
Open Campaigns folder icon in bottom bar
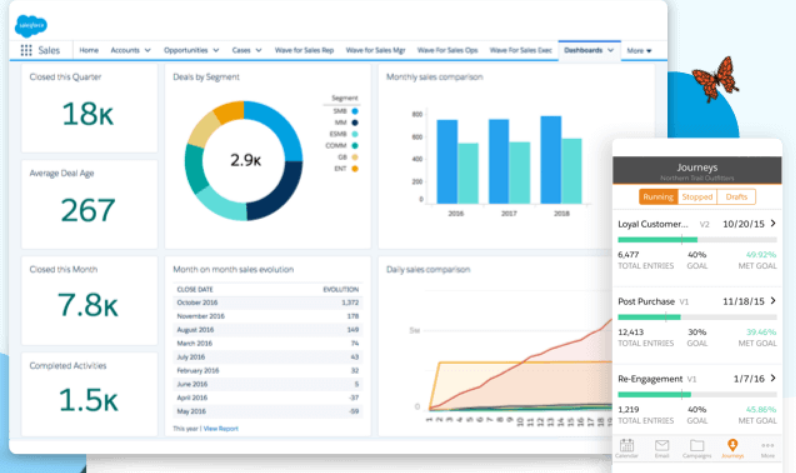pos(697,447)
